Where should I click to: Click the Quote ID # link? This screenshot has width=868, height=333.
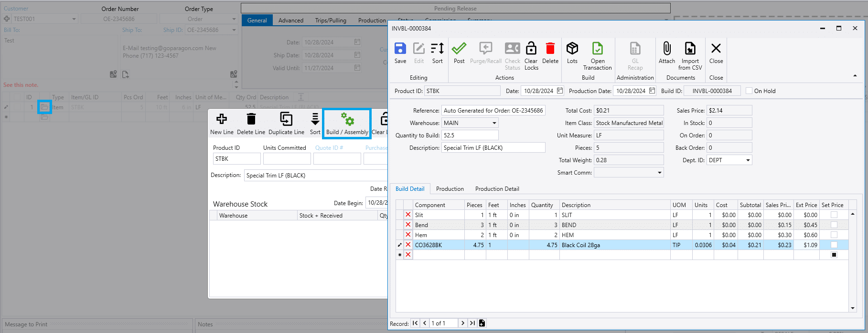(329, 148)
